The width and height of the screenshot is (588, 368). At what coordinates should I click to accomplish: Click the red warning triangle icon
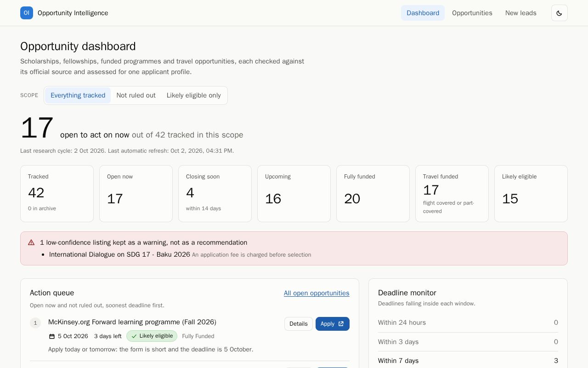(x=31, y=242)
